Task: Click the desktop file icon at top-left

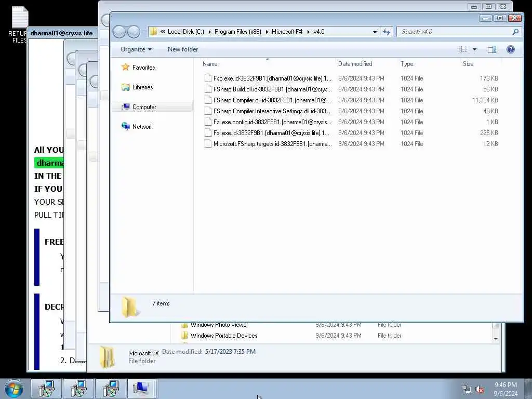Action: click(x=20, y=17)
